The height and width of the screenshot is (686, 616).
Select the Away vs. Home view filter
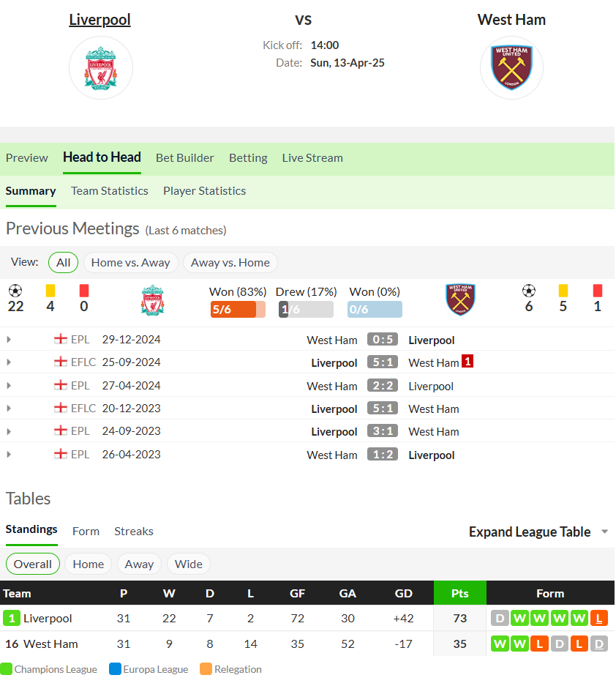(x=230, y=263)
